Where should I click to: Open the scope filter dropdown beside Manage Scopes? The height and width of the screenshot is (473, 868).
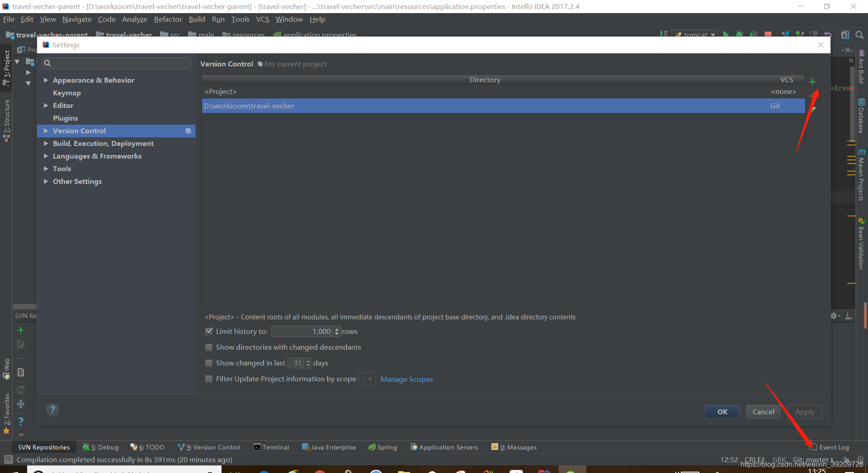click(367, 379)
